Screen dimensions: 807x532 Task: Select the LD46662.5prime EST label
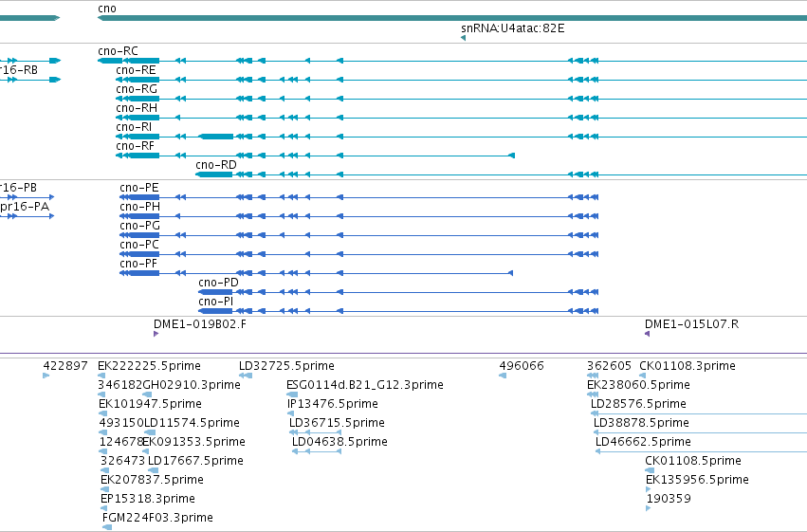click(x=643, y=442)
